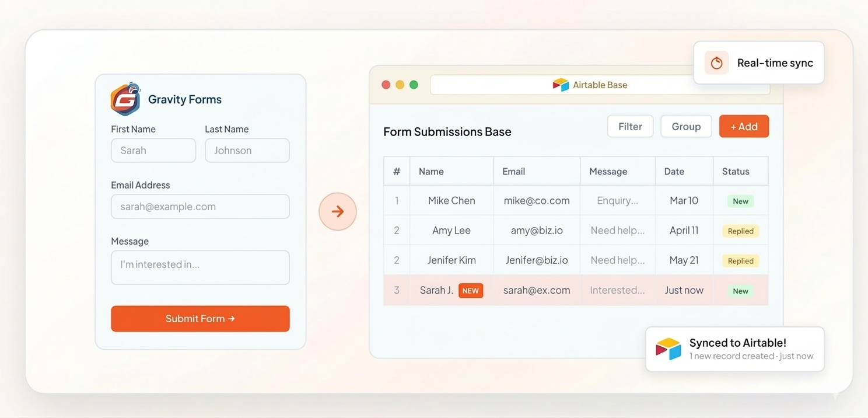Click the Email Address input field
868x418 pixels.
pyautogui.click(x=200, y=207)
